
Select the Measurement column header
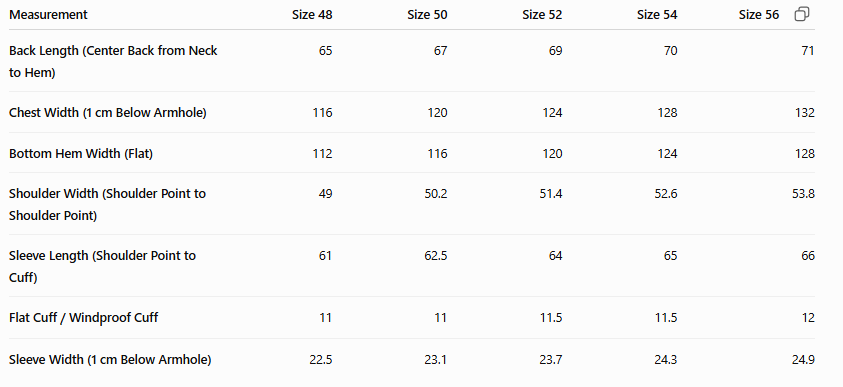point(48,15)
